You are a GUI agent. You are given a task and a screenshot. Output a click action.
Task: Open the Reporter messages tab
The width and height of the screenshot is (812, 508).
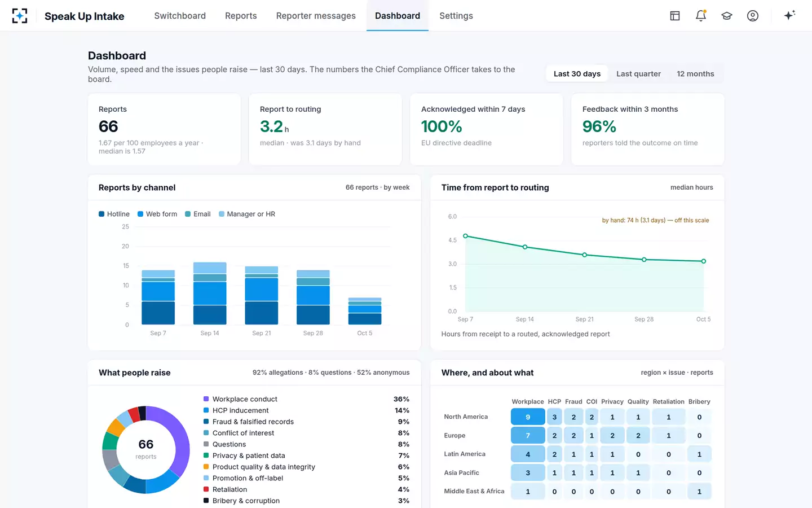[x=316, y=16]
